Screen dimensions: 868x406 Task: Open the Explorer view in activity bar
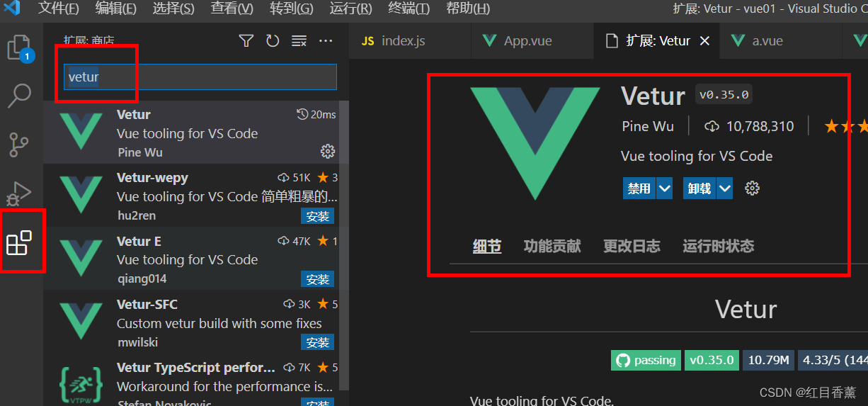point(19,48)
